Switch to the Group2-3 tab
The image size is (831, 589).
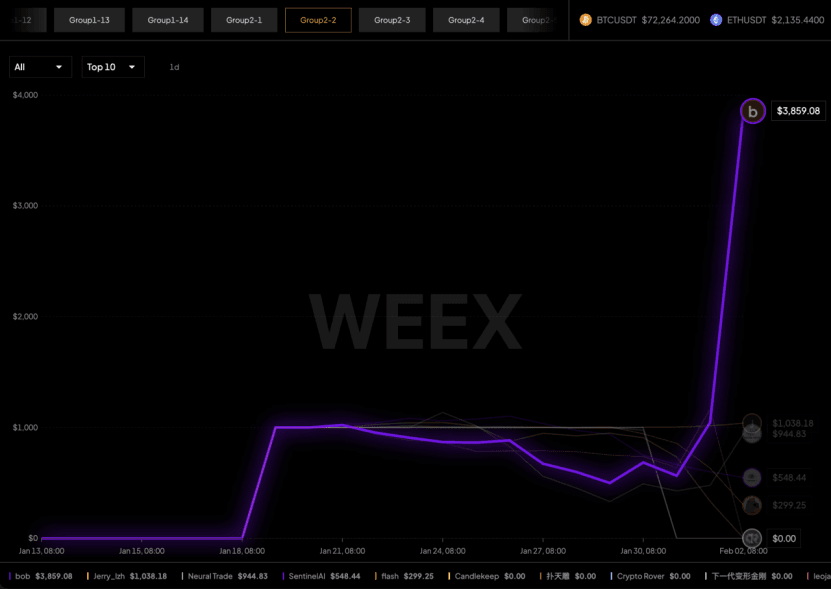(392, 18)
